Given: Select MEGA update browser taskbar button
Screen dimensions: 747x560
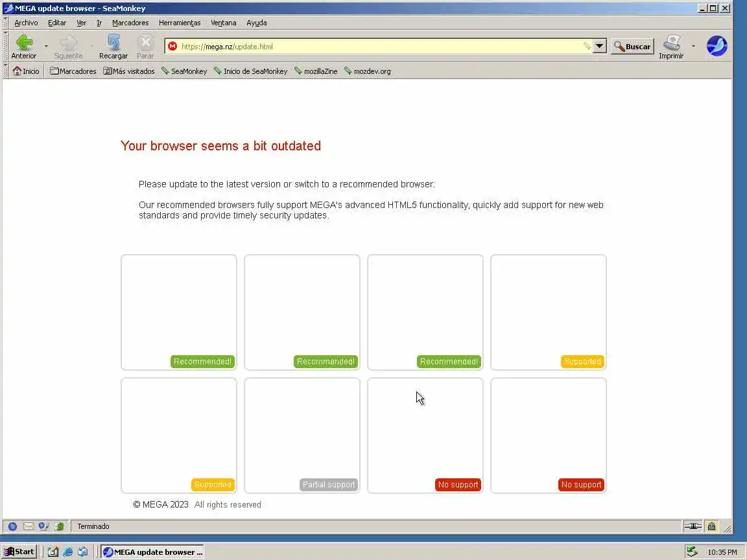Looking at the screenshot, I should 152,552.
